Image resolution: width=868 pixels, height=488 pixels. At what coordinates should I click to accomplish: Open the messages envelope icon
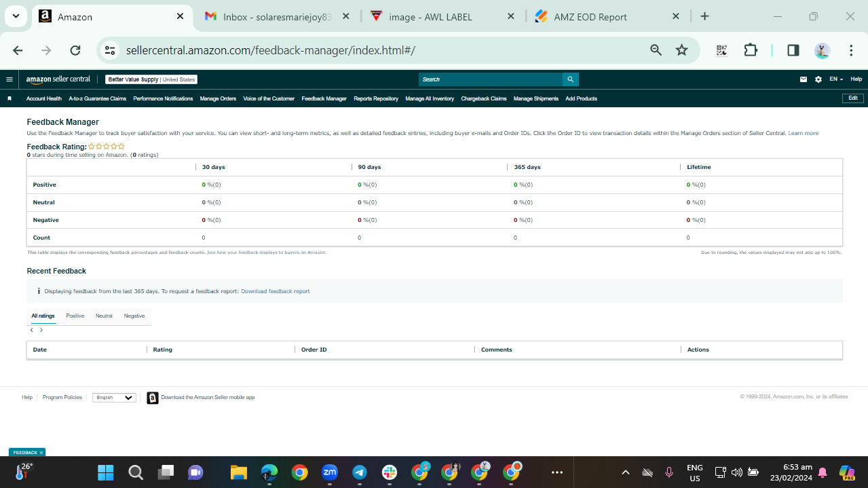(x=804, y=79)
